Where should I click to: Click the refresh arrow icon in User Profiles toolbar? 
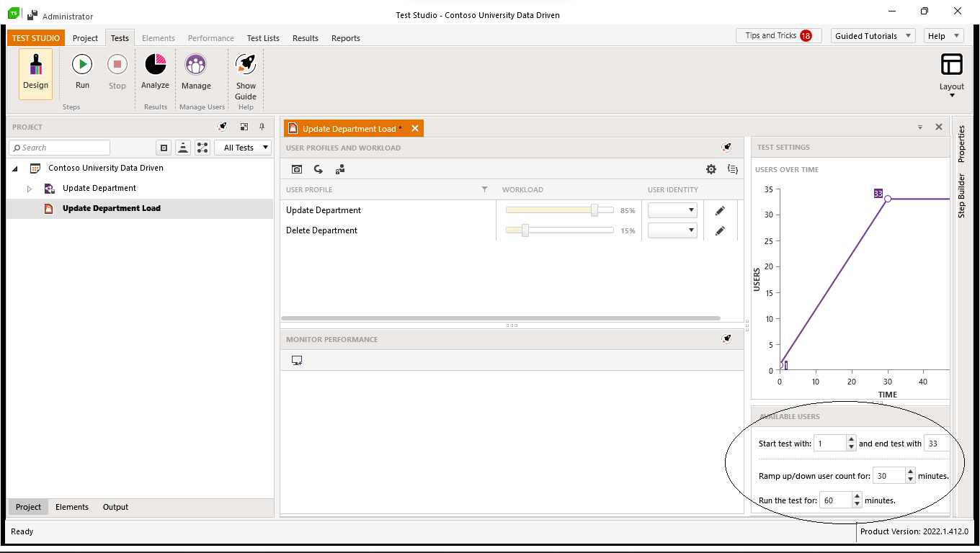[318, 169]
